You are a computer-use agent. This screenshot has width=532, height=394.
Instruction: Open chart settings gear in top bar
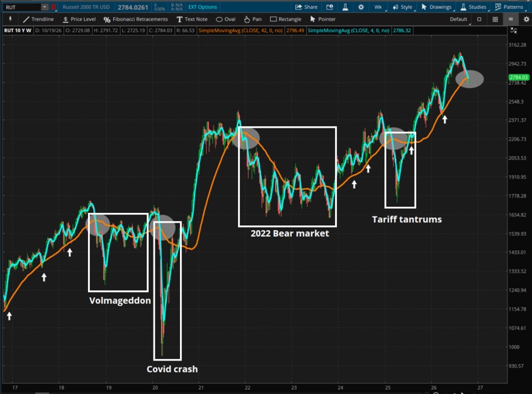pyautogui.click(x=361, y=7)
